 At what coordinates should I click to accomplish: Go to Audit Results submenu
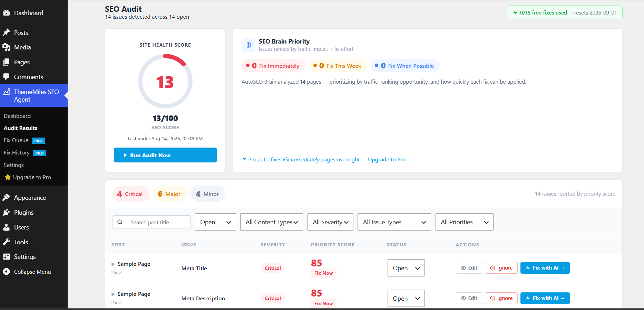pos(21,128)
